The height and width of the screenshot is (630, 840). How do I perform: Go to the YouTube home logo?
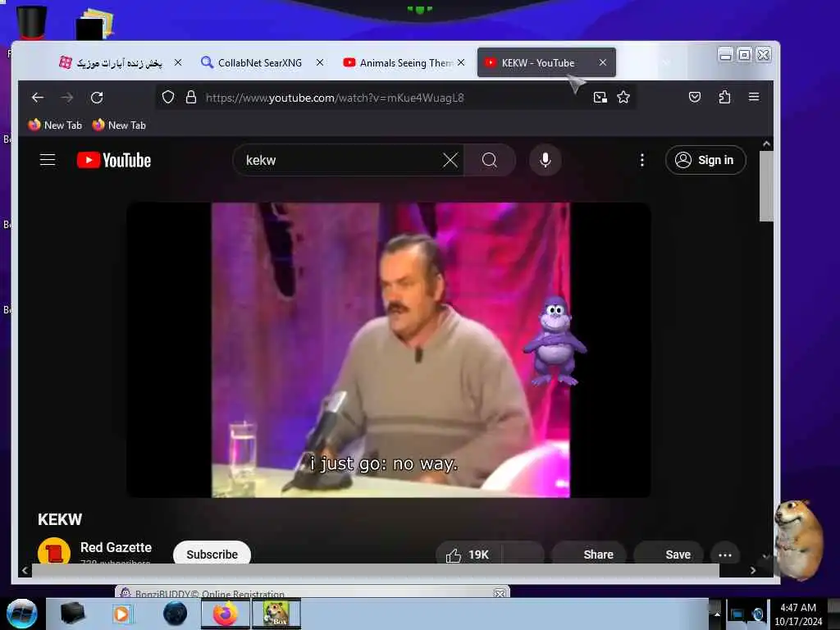[x=114, y=160]
